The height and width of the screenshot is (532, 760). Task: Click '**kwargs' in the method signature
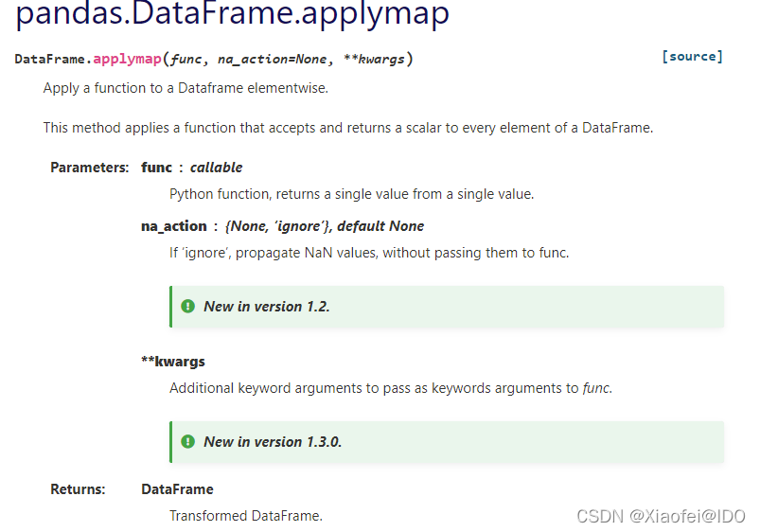[374, 60]
